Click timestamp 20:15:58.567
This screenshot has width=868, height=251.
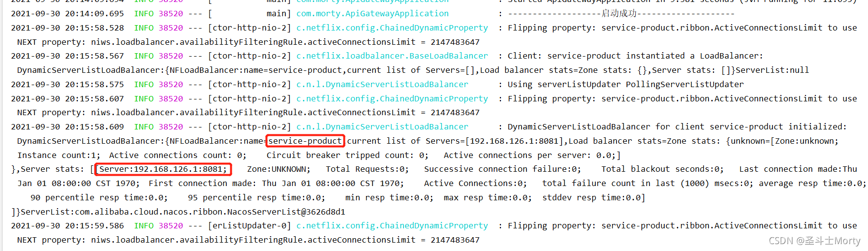tap(94, 56)
